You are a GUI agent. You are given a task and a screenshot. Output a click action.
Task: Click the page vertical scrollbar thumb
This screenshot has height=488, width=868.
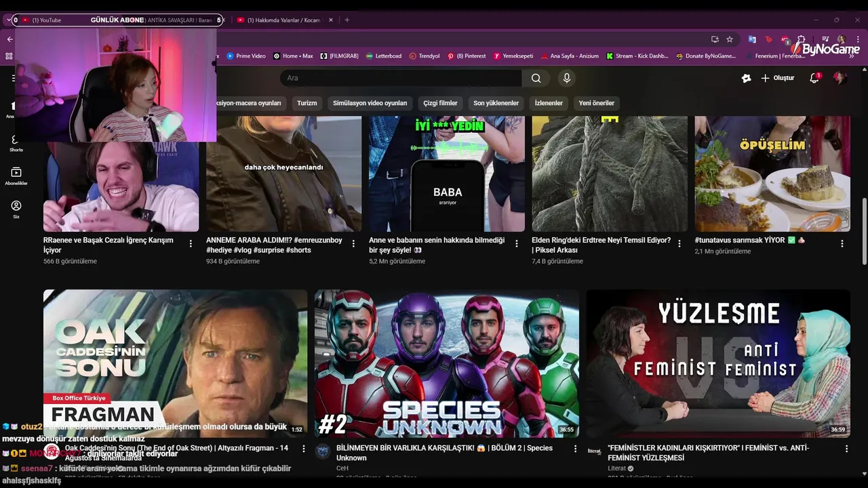tap(864, 231)
